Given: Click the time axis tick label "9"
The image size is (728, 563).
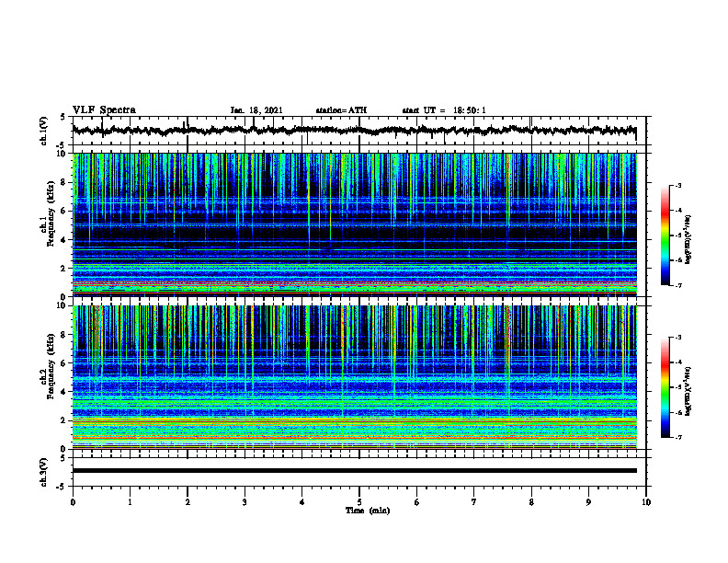Looking at the screenshot, I should pos(588,502).
